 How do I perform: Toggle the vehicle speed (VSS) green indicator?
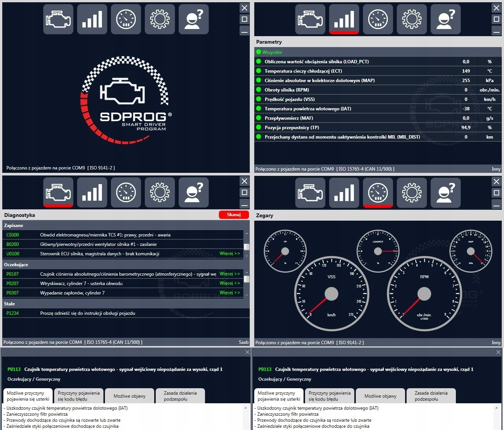[x=258, y=99]
